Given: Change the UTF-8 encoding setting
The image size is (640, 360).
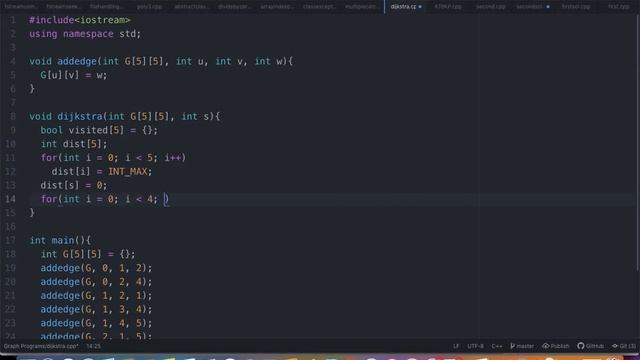Looking at the screenshot, I should coord(476,346).
